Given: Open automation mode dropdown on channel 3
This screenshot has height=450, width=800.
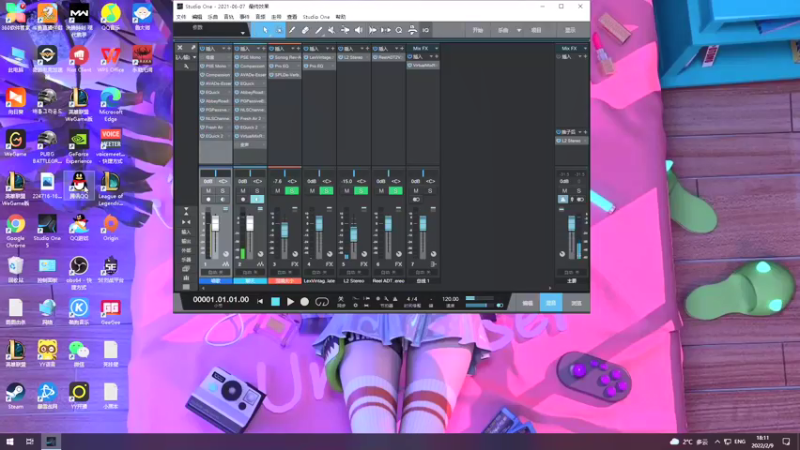Looking at the screenshot, I should click(285, 272).
